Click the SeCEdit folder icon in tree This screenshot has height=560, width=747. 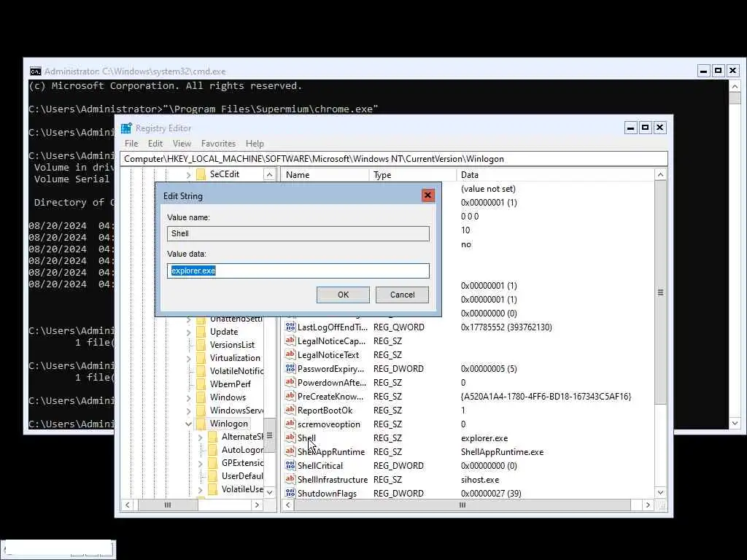click(x=201, y=174)
